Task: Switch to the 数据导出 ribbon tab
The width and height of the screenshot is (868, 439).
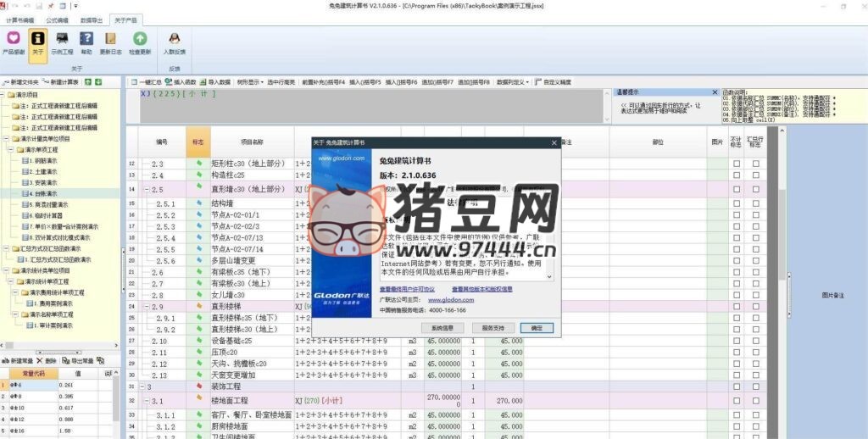Action: [x=92, y=20]
